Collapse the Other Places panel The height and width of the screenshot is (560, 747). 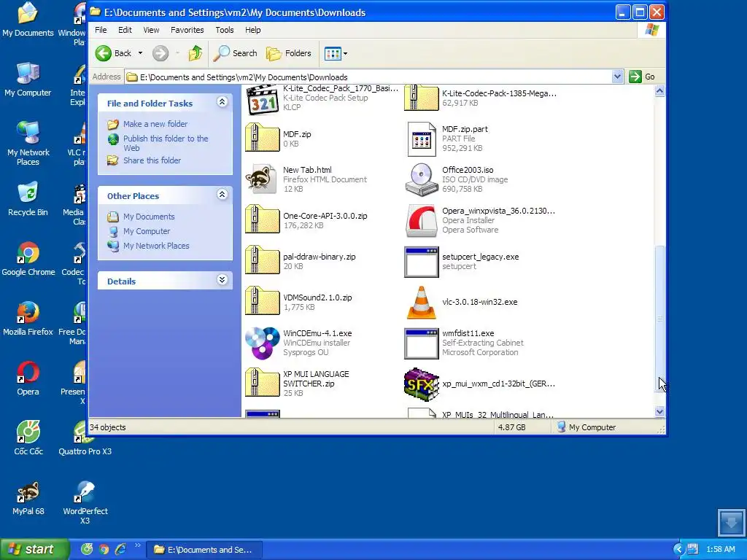point(222,194)
